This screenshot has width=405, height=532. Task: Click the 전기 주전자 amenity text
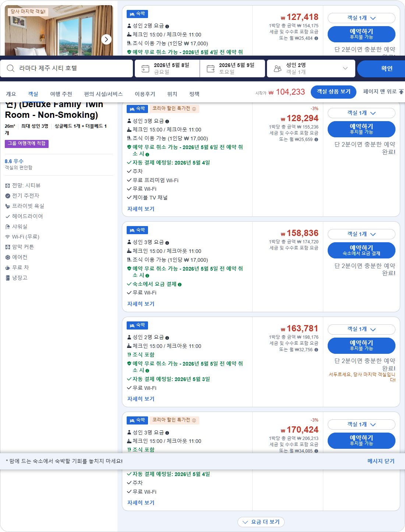point(26,196)
